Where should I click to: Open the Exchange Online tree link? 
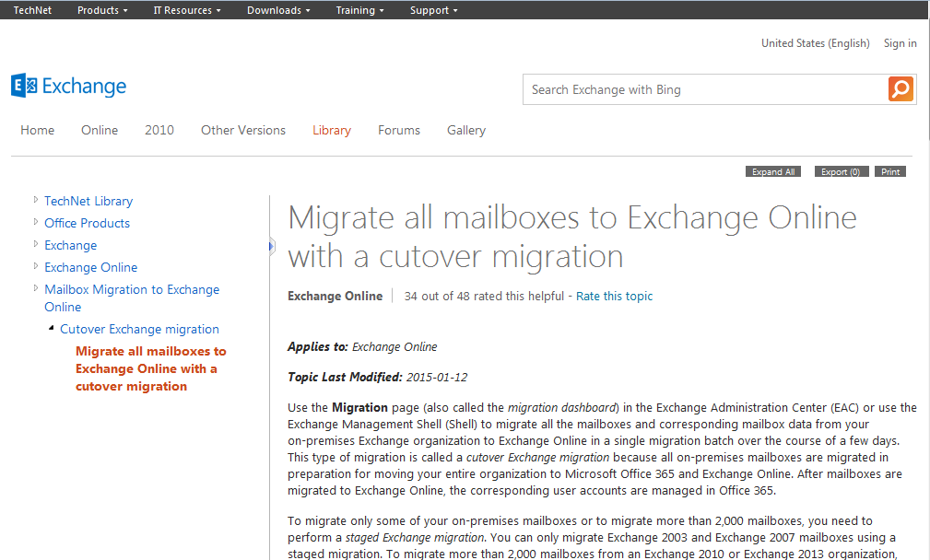click(x=90, y=267)
